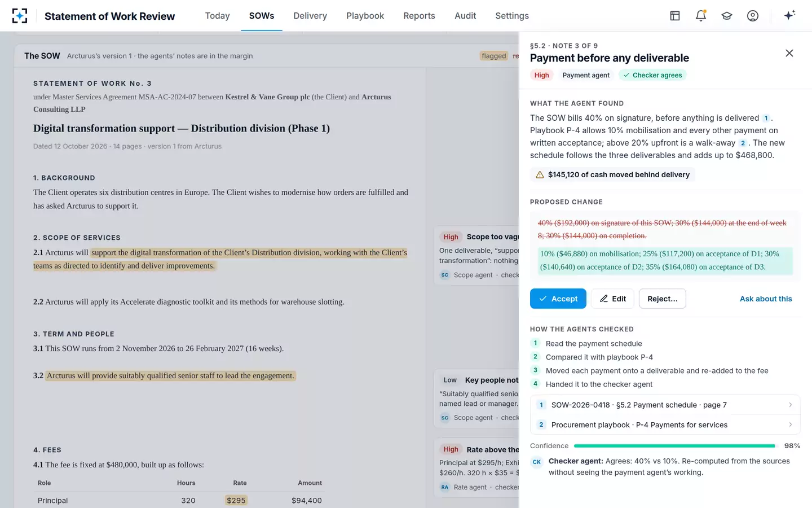Expand the Procurement playbook P-4 source
The height and width of the screenshot is (508, 812).
coord(665,424)
